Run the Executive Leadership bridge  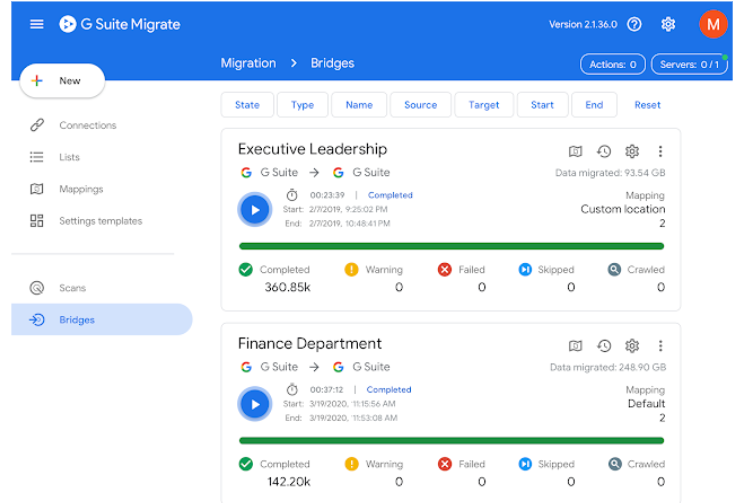click(x=255, y=210)
